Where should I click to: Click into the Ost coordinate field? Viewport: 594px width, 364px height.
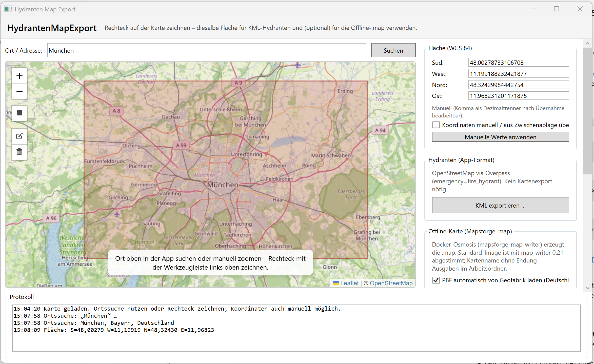519,96
